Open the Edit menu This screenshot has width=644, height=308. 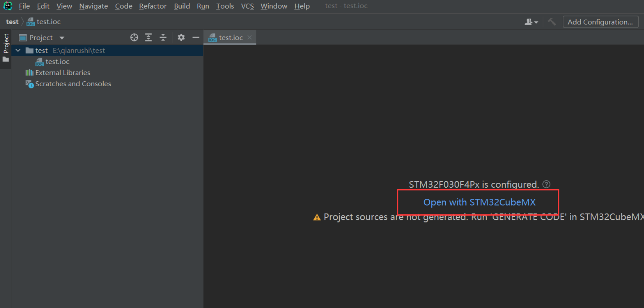[43, 6]
